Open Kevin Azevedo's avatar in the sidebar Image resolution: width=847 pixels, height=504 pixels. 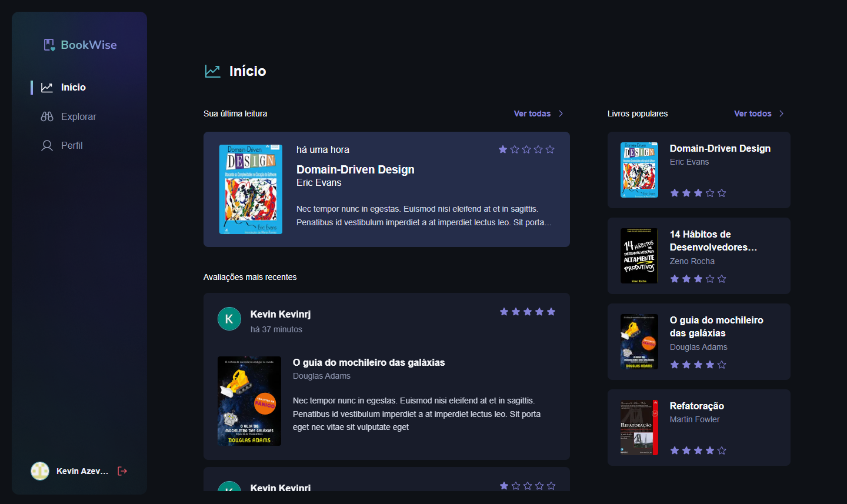click(x=39, y=470)
